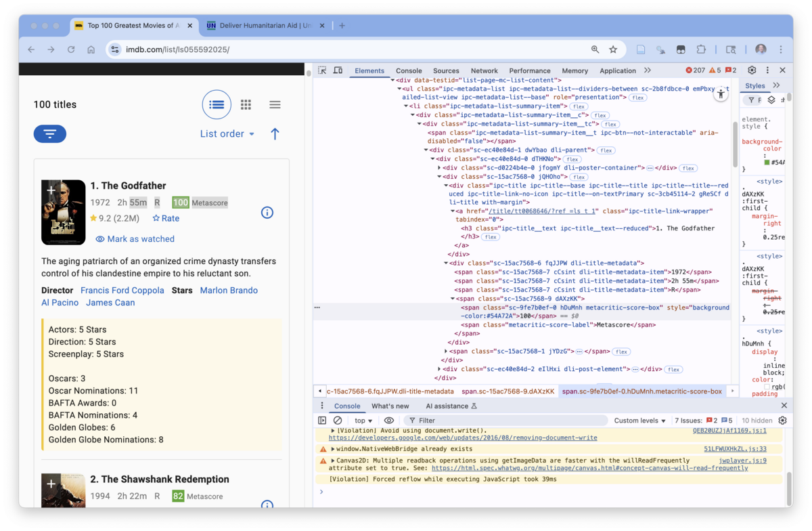812x531 pixels.
Task: Open the List order sort dropdown
Action: click(x=227, y=134)
